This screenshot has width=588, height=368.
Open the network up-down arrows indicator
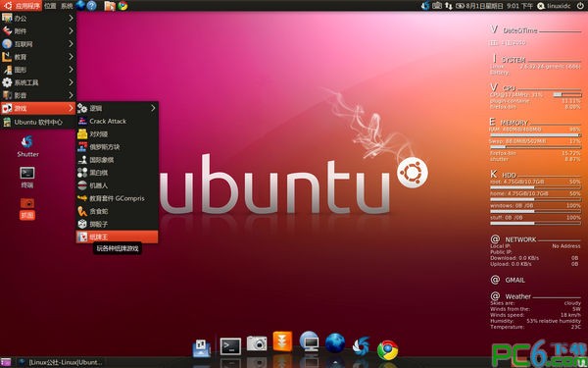pyautogui.click(x=449, y=6)
